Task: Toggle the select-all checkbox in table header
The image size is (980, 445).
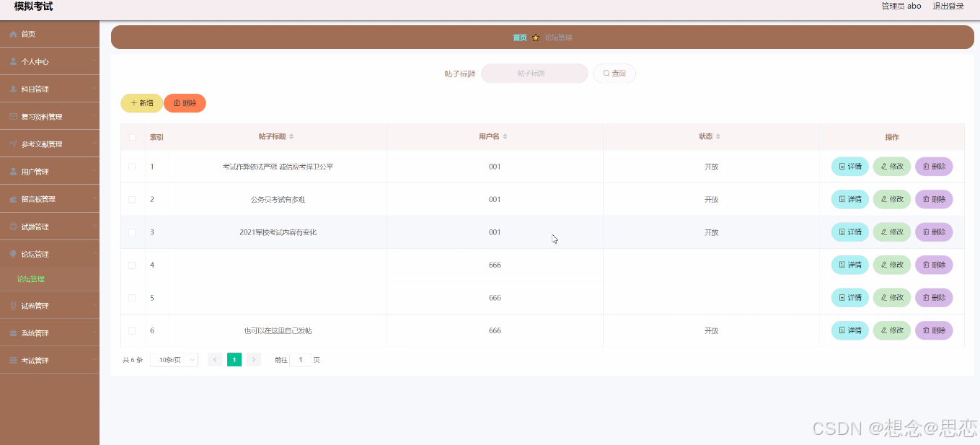Action: tap(132, 137)
